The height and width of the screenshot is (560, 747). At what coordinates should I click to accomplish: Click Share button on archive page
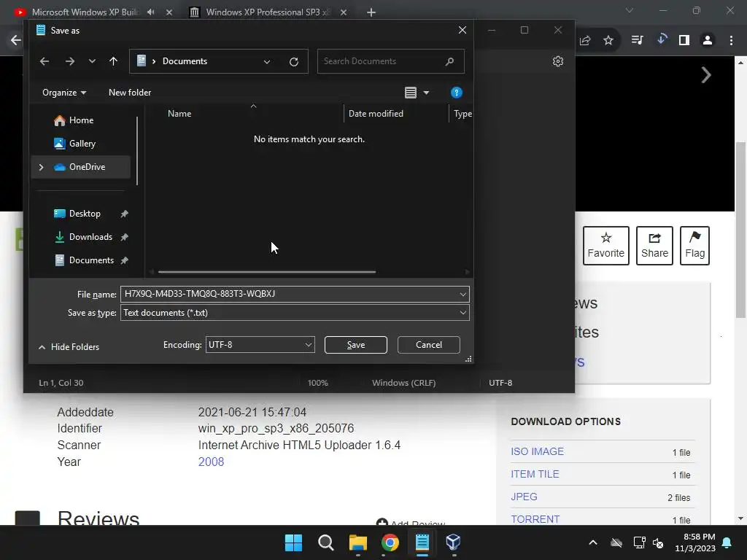pos(654,245)
